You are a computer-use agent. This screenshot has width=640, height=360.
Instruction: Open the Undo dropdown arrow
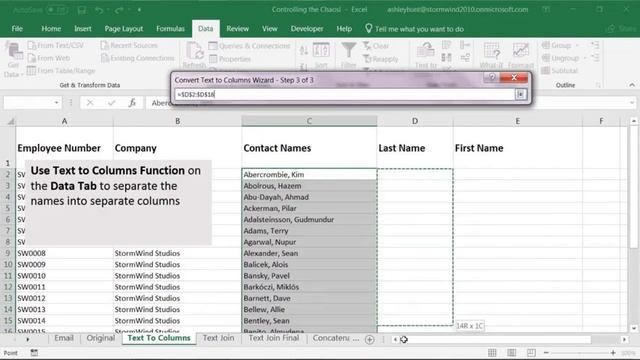point(109,9)
